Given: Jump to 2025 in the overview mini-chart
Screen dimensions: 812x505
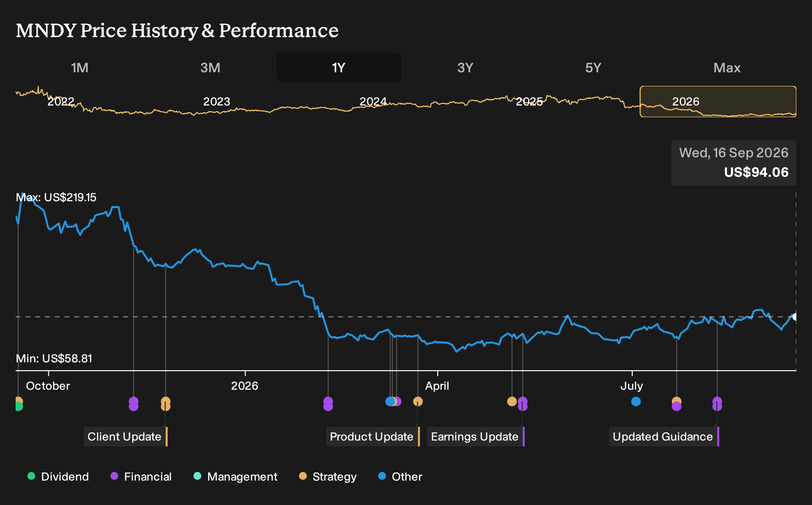Looking at the screenshot, I should [529, 102].
